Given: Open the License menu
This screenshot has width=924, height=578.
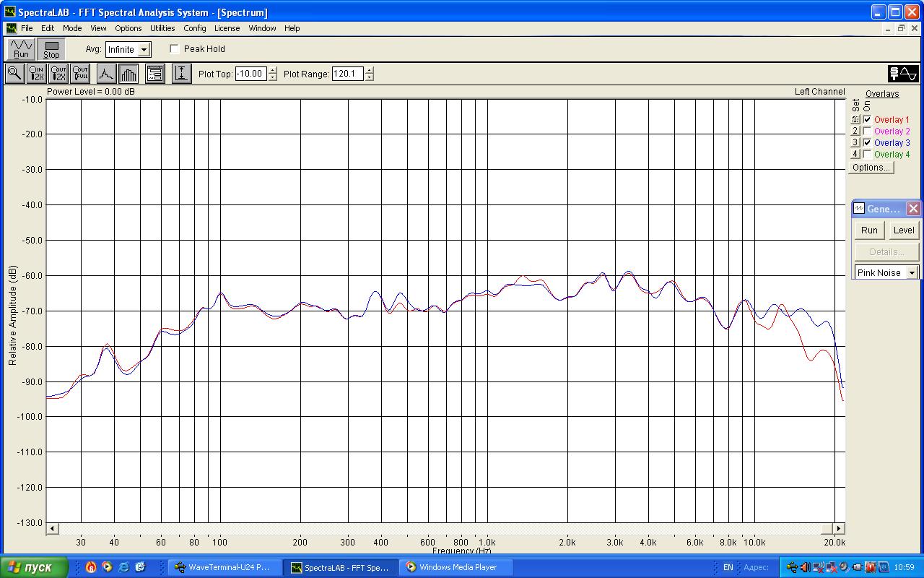Looking at the screenshot, I should click(227, 28).
